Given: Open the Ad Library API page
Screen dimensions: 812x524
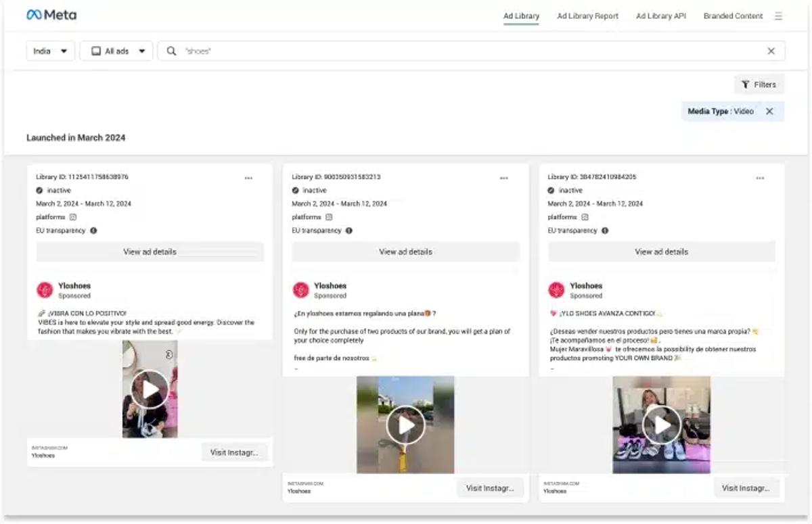Looking at the screenshot, I should tap(660, 16).
